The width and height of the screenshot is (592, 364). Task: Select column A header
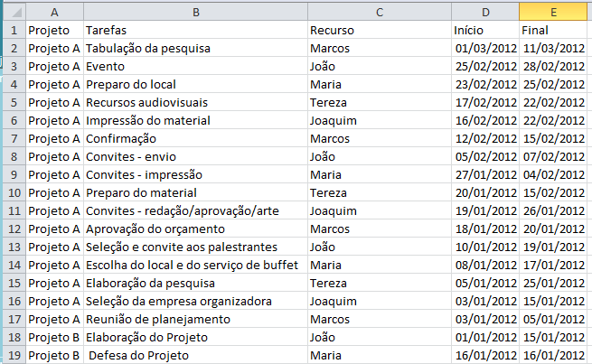click(x=55, y=12)
